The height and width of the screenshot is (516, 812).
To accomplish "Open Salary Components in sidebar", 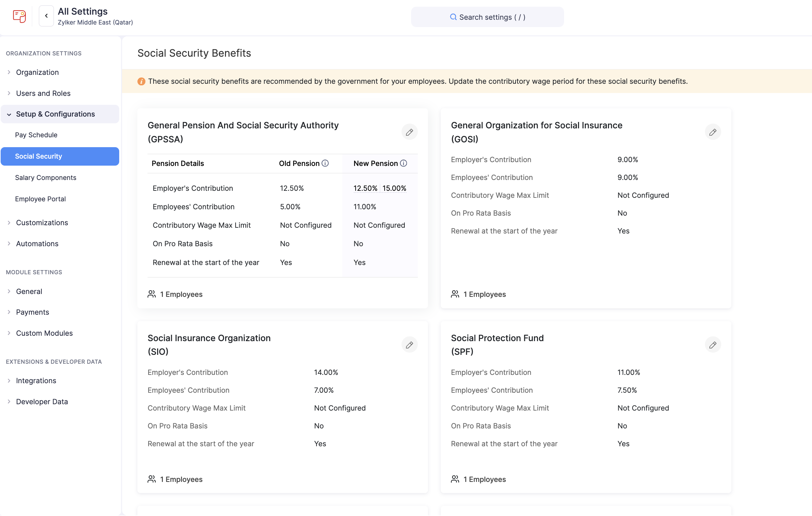I will tap(46, 178).
